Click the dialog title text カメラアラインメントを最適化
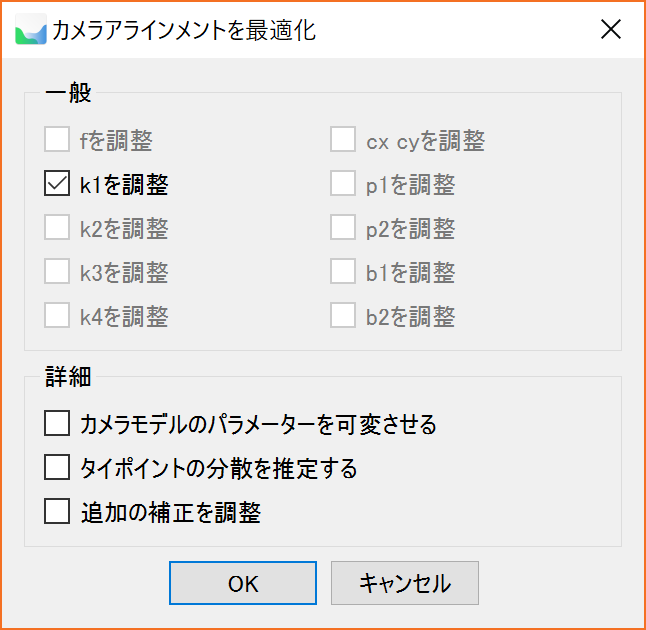Viewport: 646px width, 630px height. (184, 30)
